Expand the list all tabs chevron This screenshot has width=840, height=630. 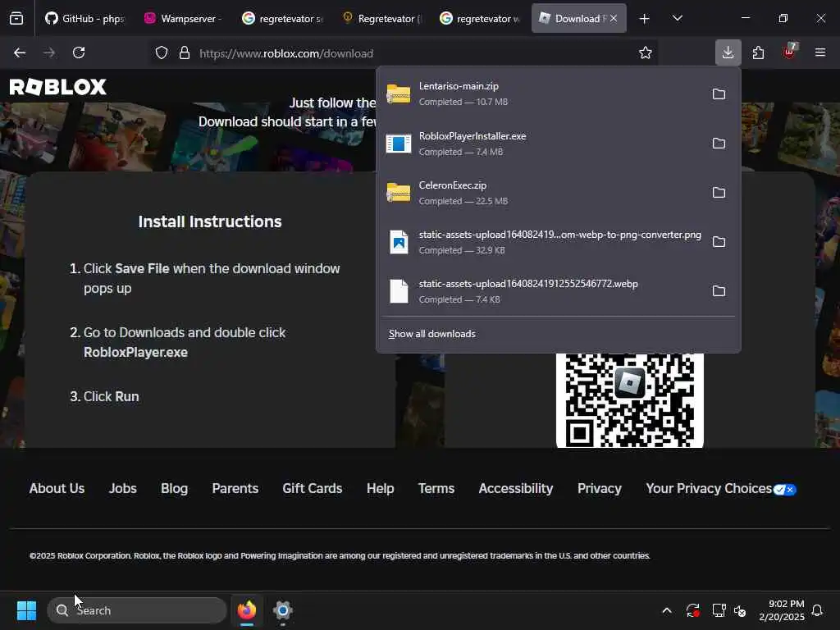tap(677, 18)
